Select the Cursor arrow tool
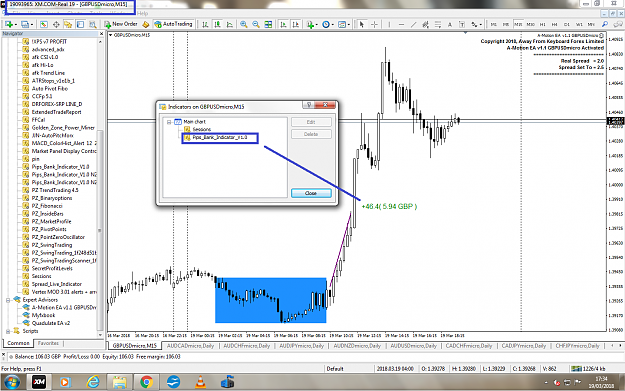The width and height of the screenshot is (625, 391). click(362, 24)
